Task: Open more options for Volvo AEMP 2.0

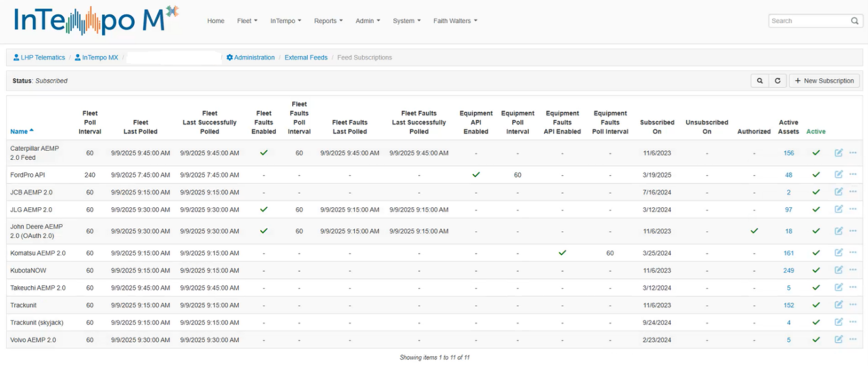Action: click(853, 339)
